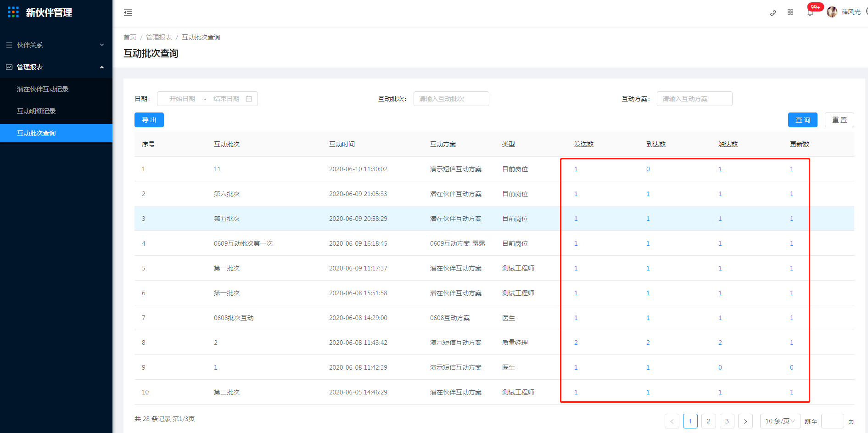Collapse the 管理报表 menu chevron
This screenshot has height=433, width=868.
102,67
